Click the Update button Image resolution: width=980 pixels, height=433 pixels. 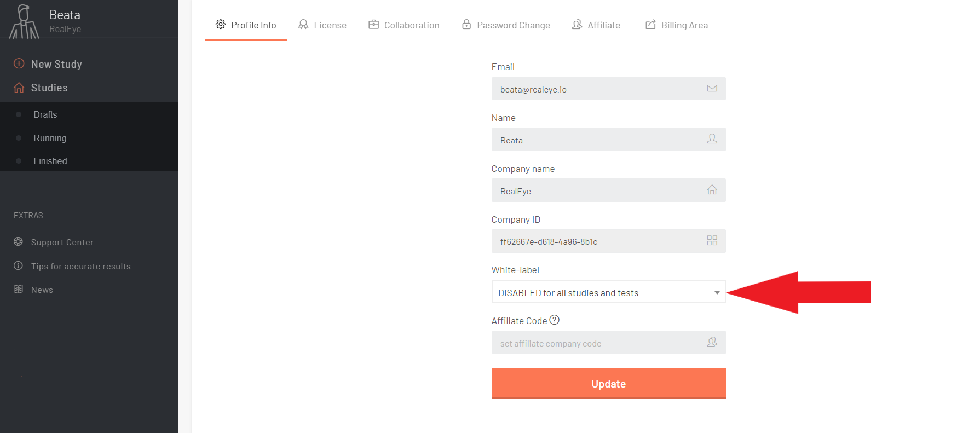[608, 383]
